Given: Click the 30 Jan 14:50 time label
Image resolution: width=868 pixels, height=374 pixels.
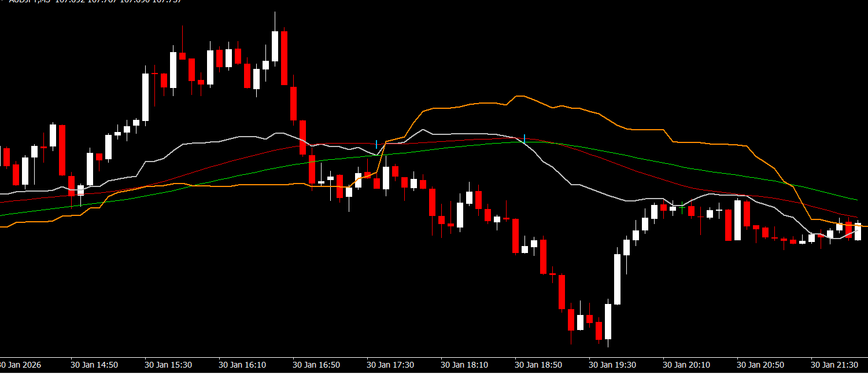Looking at the screenshot, I should pos(94,365).
